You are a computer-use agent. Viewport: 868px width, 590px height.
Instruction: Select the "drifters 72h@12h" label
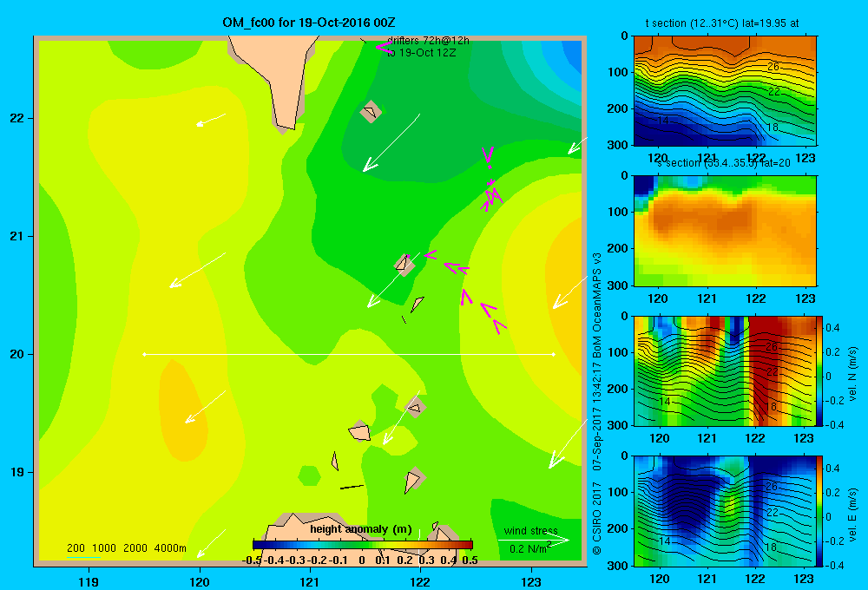click(x=428, y=41)
